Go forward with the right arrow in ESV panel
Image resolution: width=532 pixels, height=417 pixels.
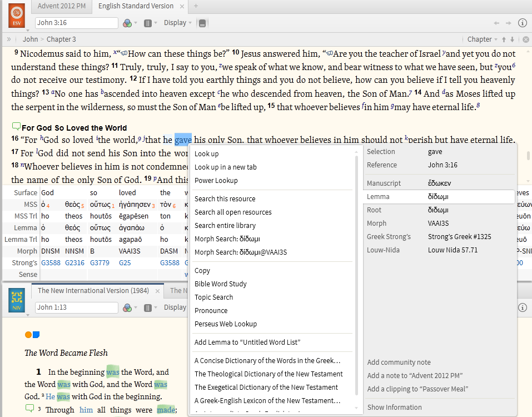508,23
